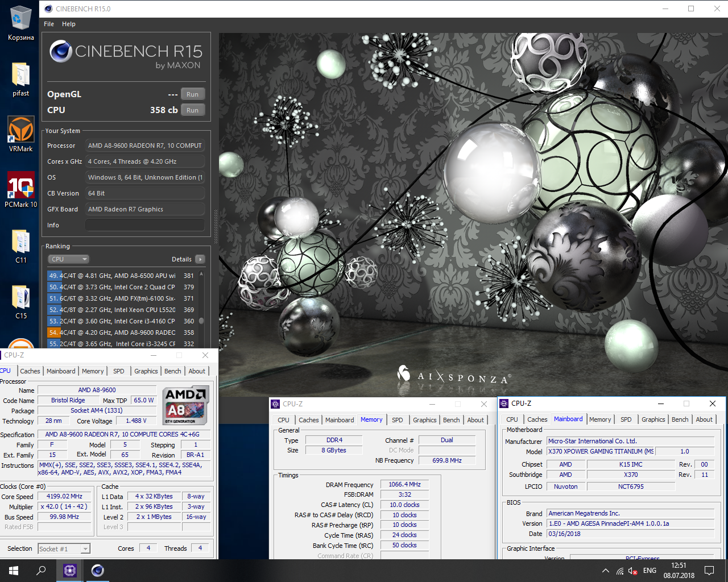728x582 pixels.
Task: Open network status tray icon
Action: point(620,571)
